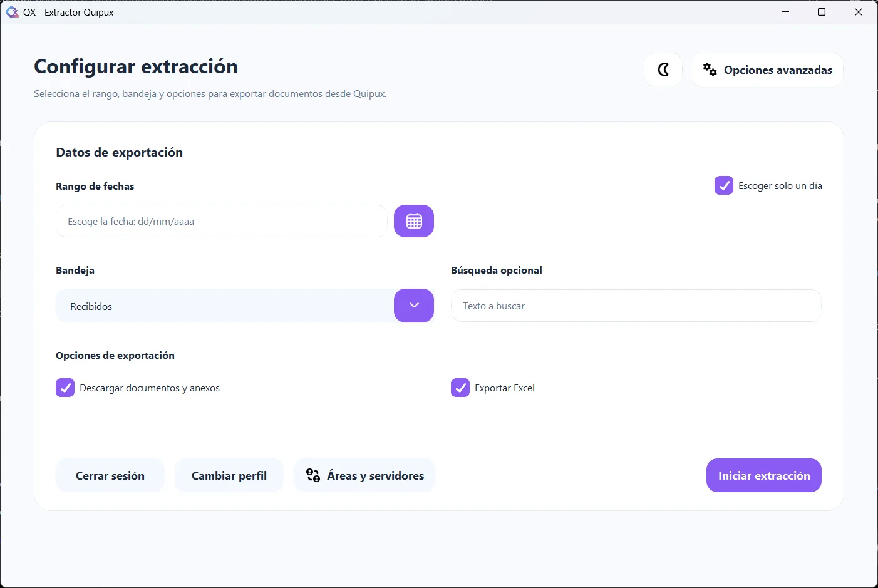Click the QX app icon in title bar

point(12,12)
